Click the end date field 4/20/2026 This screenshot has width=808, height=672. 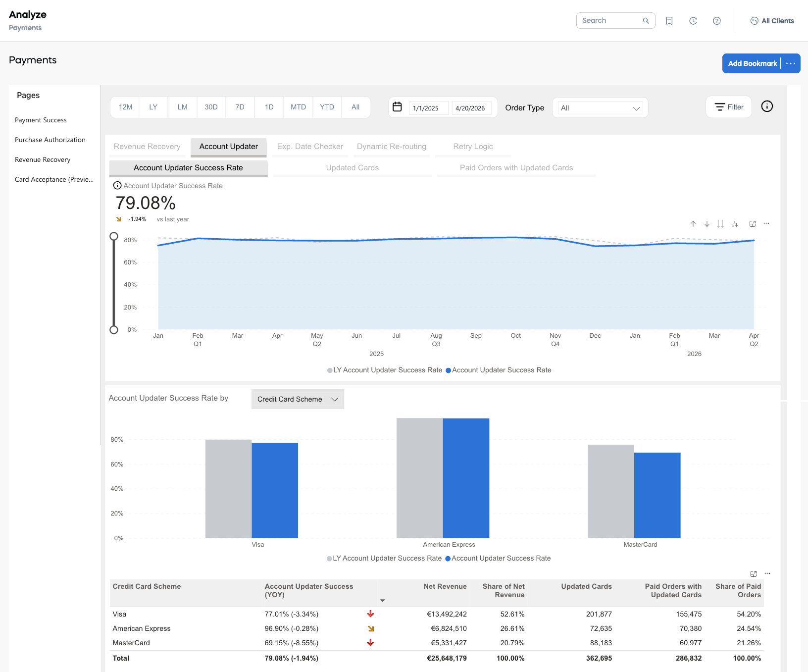pos(471,108)
